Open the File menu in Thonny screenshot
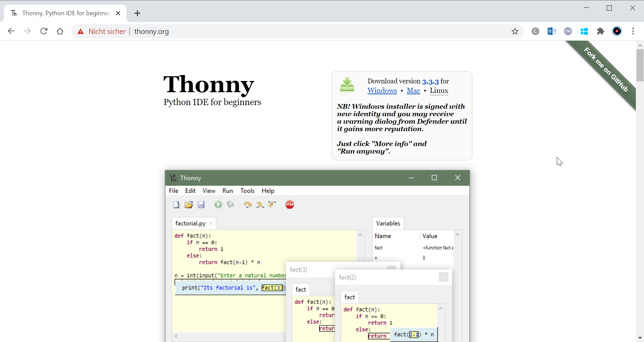Viewport: 644px width, 342px height. (174, 191)
